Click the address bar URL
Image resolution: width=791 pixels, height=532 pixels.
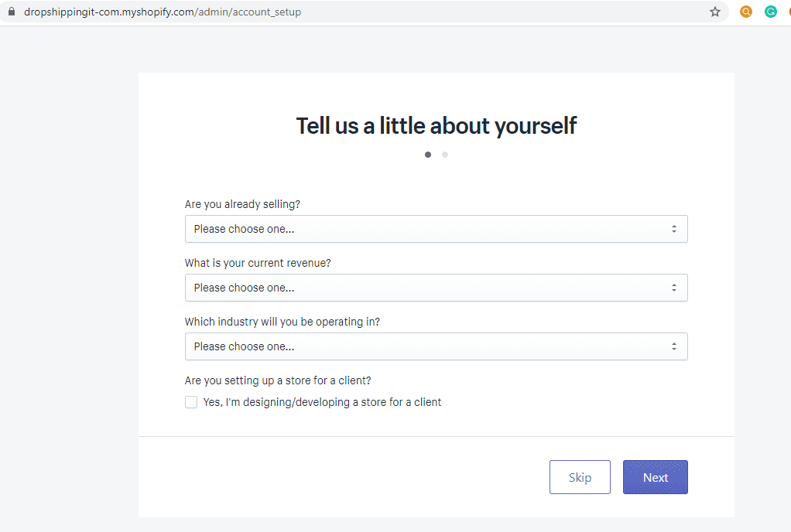(163, 12)
